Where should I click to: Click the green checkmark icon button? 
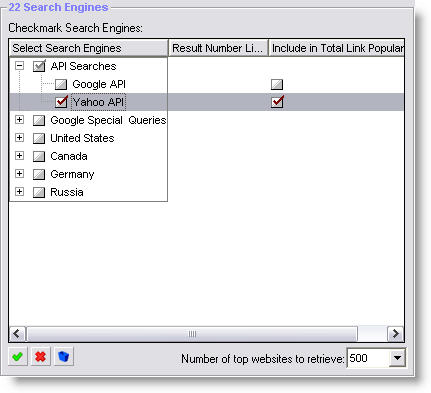(x=17, y=357)
